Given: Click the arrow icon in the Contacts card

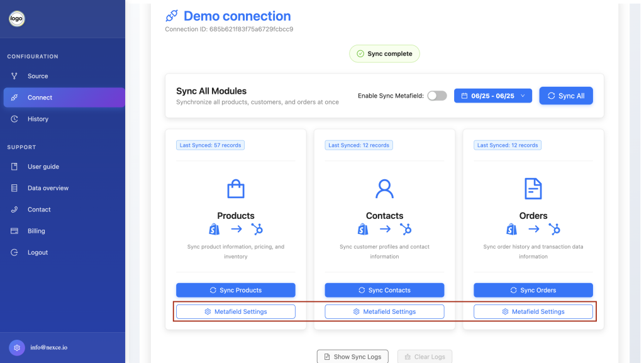Looking at the screenshot, I should [x=385, y=229].
